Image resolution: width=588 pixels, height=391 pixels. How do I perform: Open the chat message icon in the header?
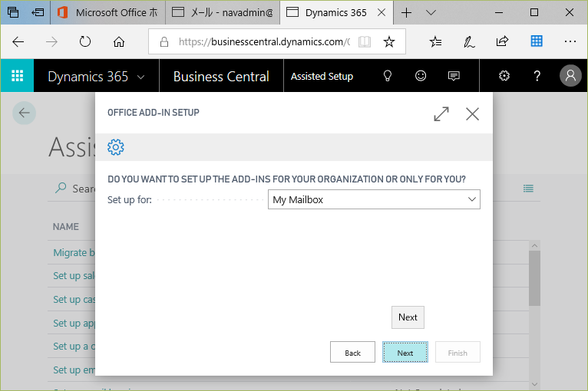coord(454,76)
